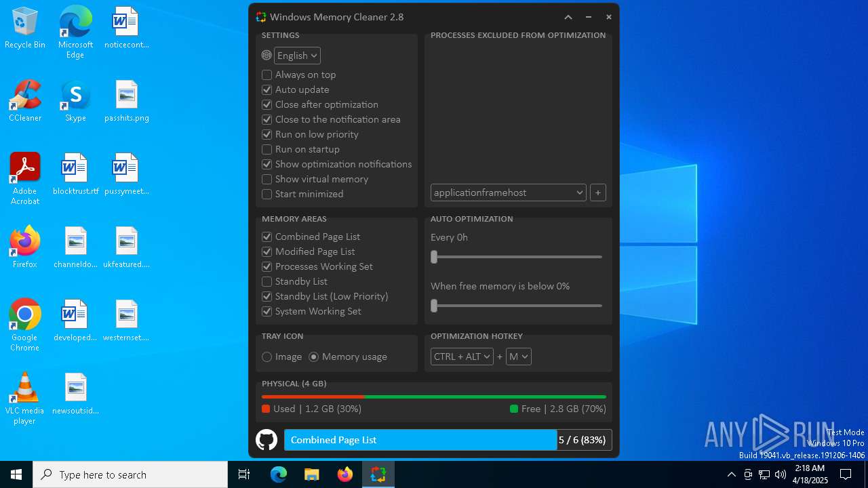Open CCleaner desktop shortcut
This screenshot has height=488, width=868.
point(25,101)
